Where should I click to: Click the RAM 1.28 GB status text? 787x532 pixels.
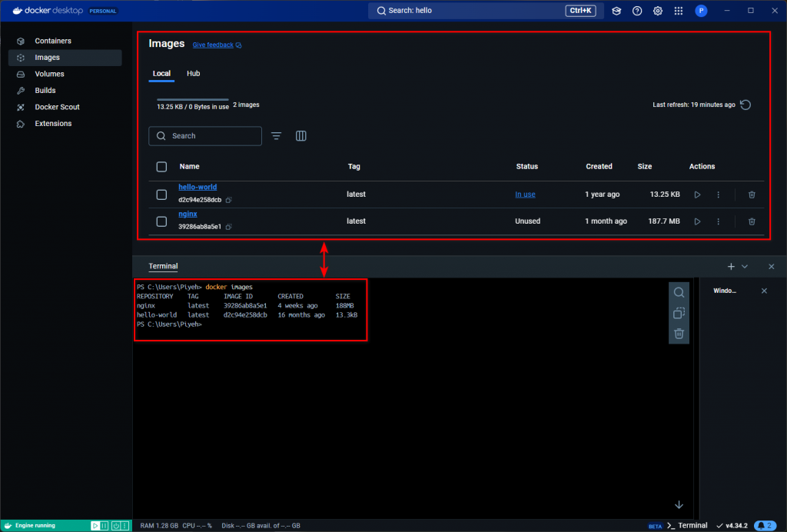(x=159, y=526)
